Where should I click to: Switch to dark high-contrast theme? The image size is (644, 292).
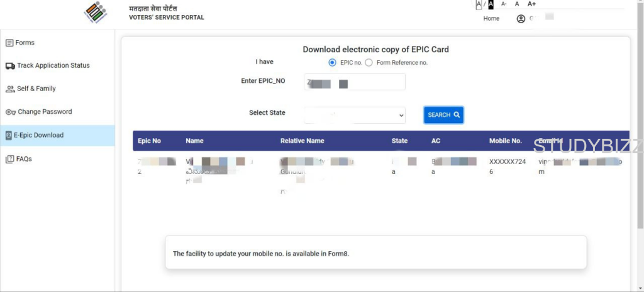point(491,4)
